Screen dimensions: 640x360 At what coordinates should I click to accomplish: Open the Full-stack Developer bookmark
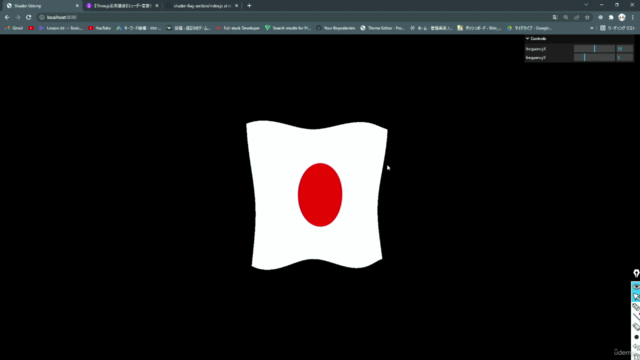pyautogui.click(x=238, y=28)
